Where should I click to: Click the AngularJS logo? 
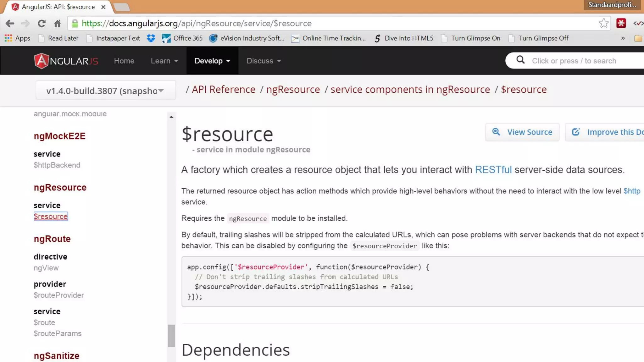(66, 61)
